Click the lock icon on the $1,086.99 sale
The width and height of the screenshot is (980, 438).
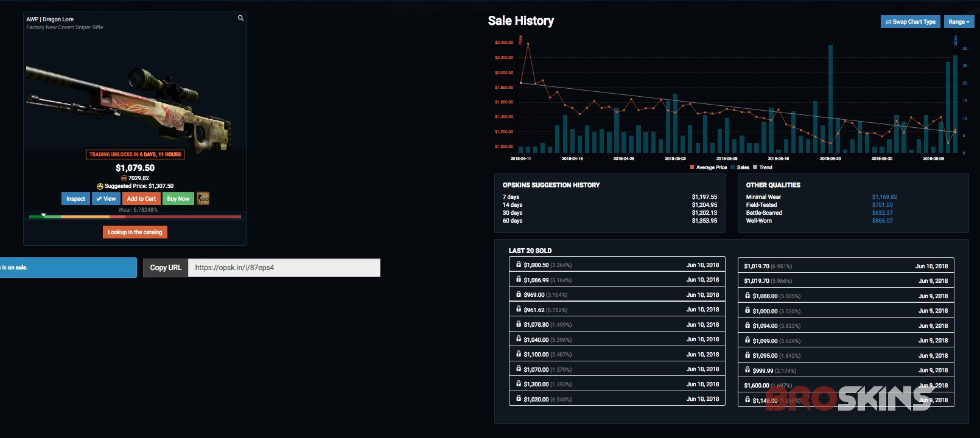tap(519, 280)
